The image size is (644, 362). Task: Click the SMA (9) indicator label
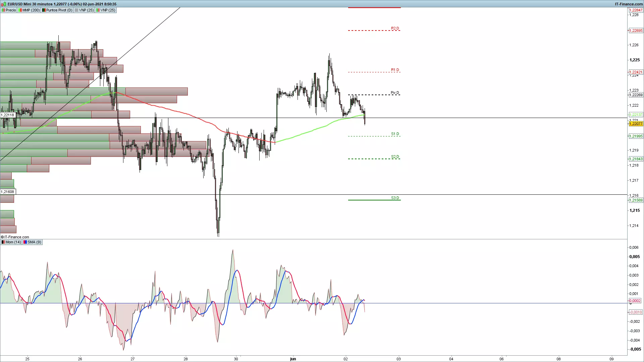(x=33, y=242)
